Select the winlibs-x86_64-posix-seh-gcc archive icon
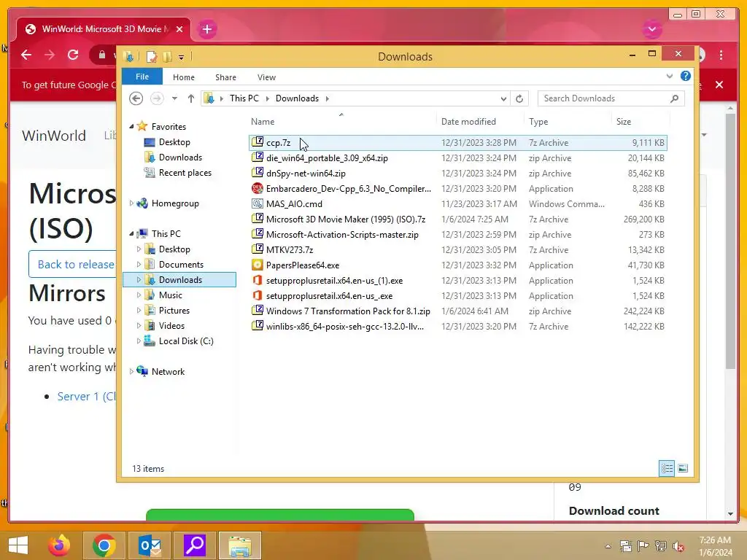The width and height of the screenshot is (747, 560). (258, 326)
